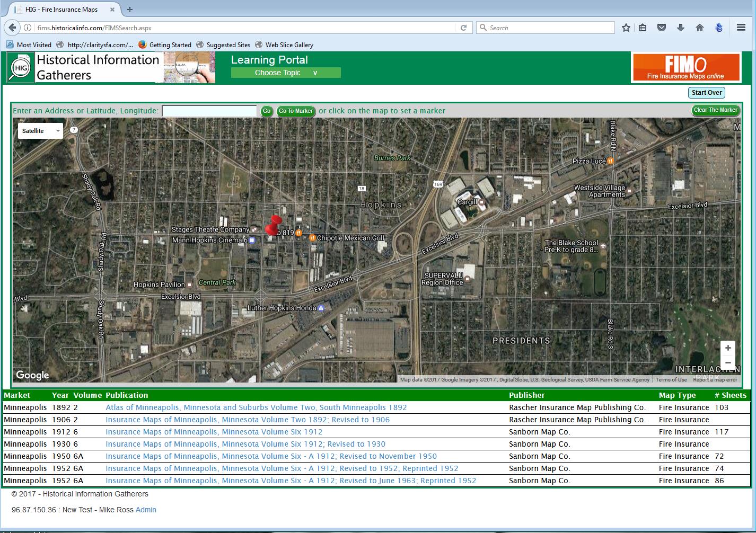Open Volume Six - A Revised to November 1950 link
Image resolution: width=756 pixels, height=533 pixels.
pos(271,456)
